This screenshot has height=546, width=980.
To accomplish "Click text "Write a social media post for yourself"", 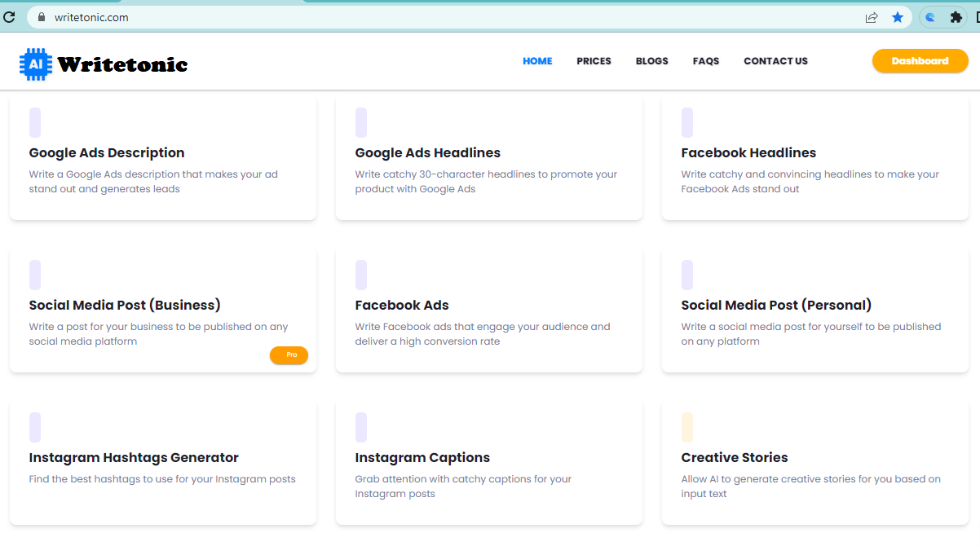I will 777,327.
